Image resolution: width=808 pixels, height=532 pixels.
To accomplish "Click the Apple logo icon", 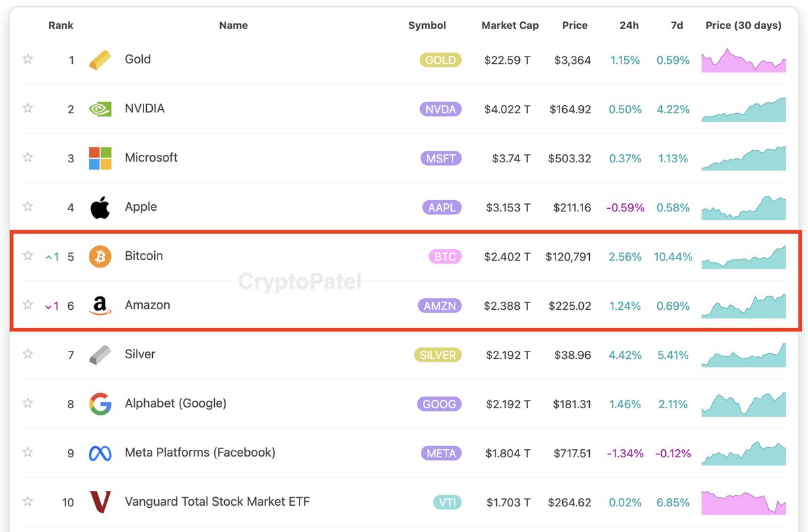I will (x=100, y=207).
